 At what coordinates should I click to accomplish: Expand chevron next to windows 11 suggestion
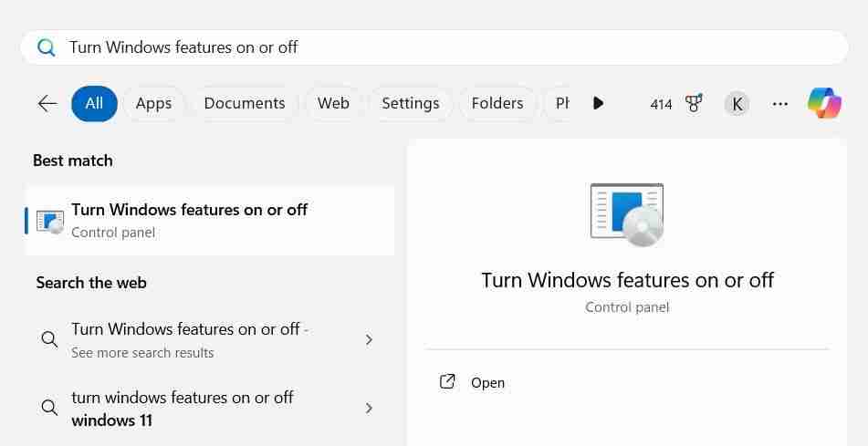(x=370, y=409)
